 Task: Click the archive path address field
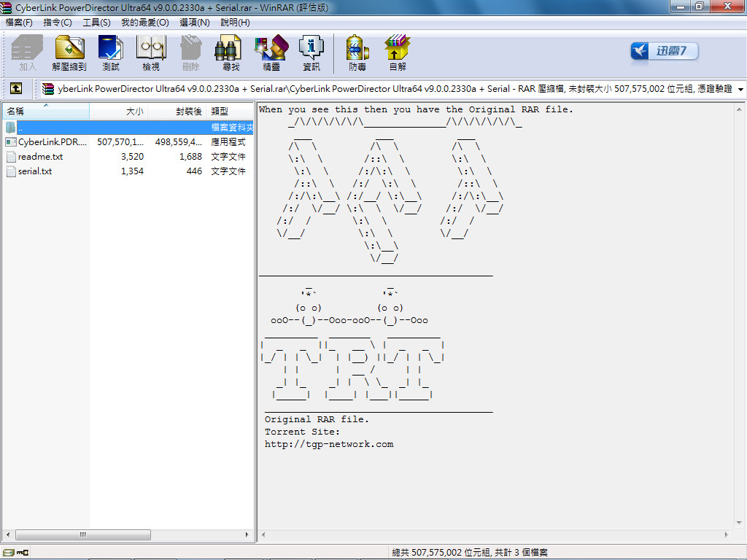(x=390, y=88)
